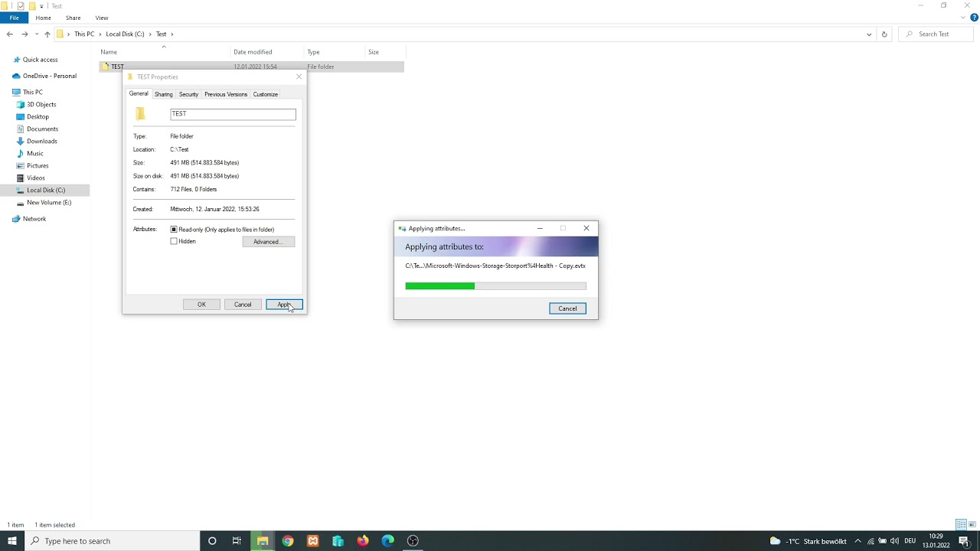Toggle the Read-only attribute checkbox
Viewport: 980px width, 551px height.
[x=174, y=230]
